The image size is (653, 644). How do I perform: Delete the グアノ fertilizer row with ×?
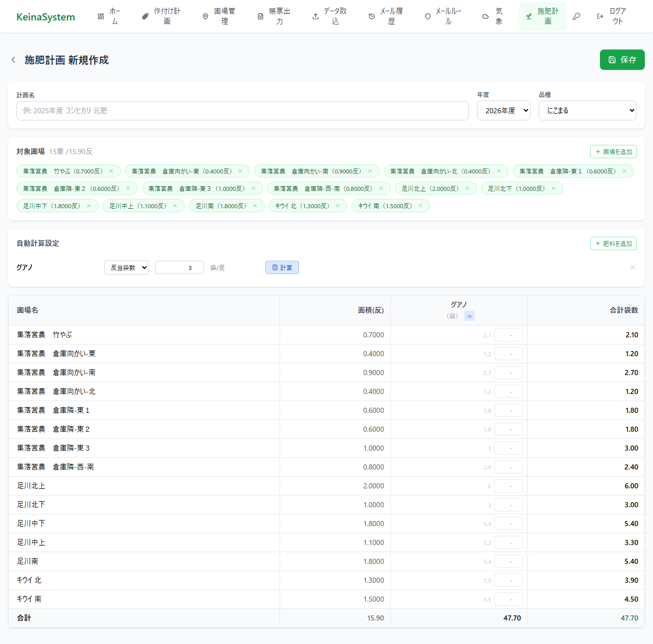click(x=632, y=267)
